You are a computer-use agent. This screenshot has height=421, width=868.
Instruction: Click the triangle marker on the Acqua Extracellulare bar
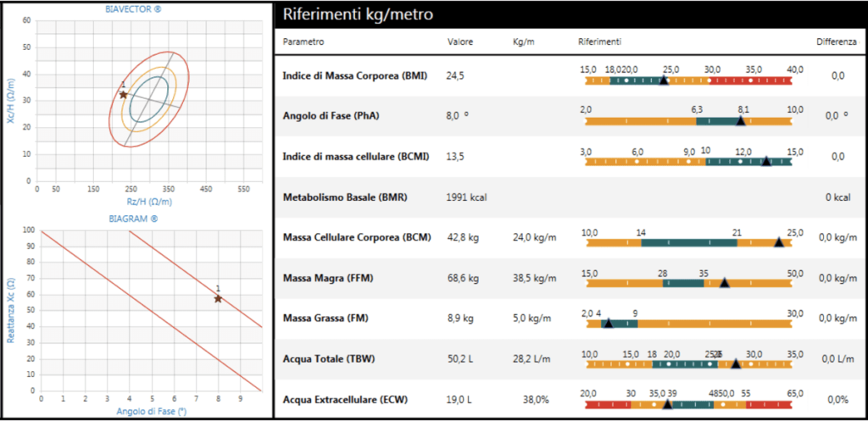[667, 404]
